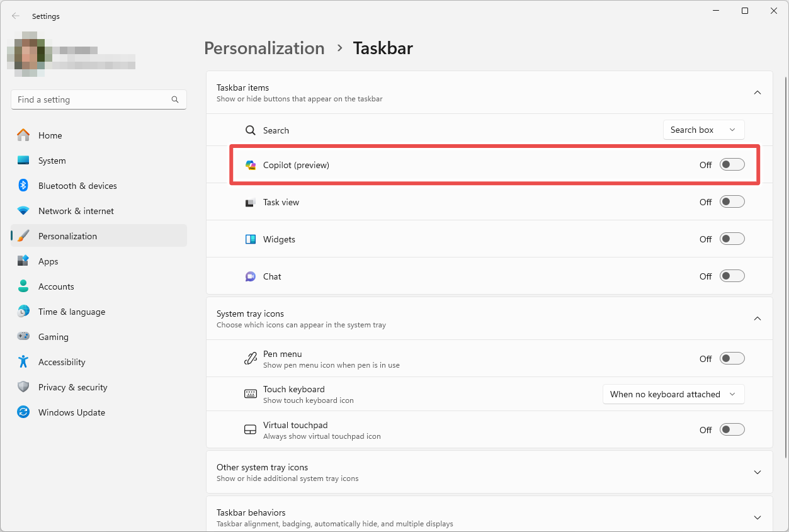Viewport: 789px width, 532px height.
Task: Click the back arrow icon in Settings
Action: [x=16, y=16]
